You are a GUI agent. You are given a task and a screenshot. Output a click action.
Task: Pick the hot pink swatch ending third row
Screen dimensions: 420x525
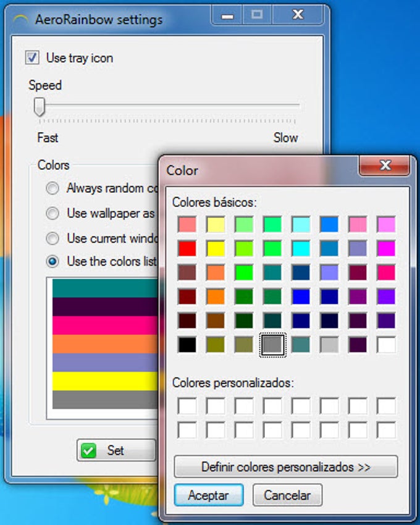point(386,272)
